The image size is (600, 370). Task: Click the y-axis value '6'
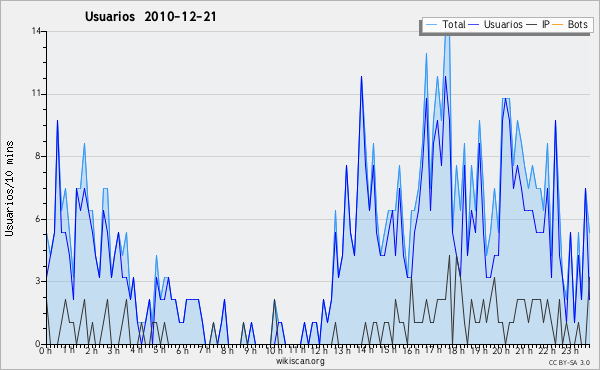tap(38, 219)
